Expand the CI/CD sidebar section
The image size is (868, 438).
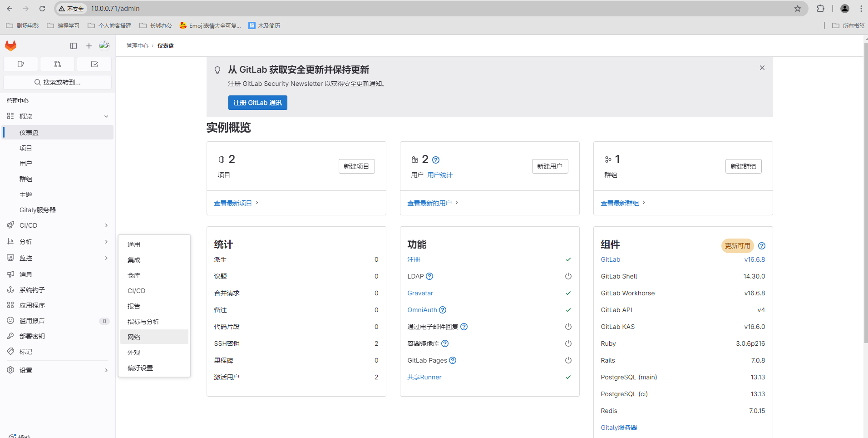pos(58,225)
